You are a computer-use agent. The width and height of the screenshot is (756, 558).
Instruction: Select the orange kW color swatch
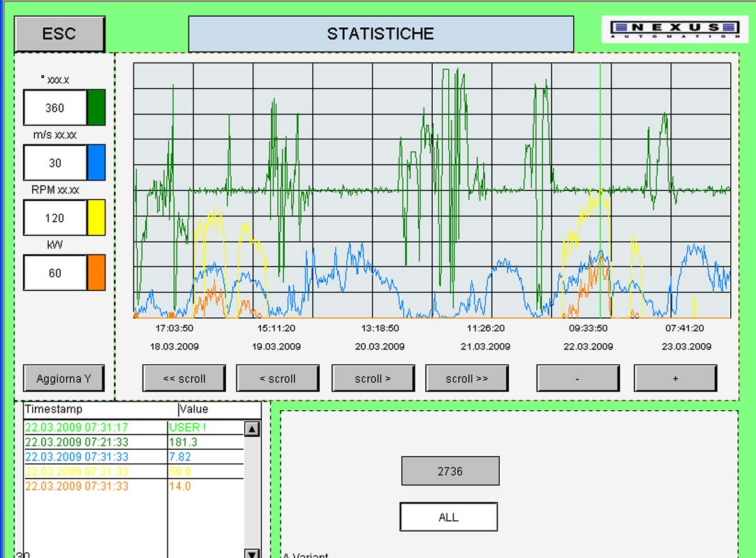(x=96, y=273)
